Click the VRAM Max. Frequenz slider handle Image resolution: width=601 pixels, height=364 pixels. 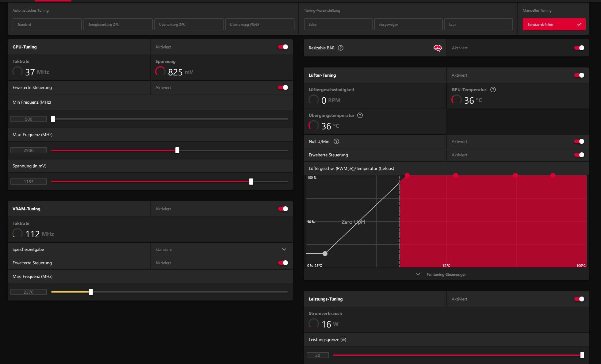91,292
